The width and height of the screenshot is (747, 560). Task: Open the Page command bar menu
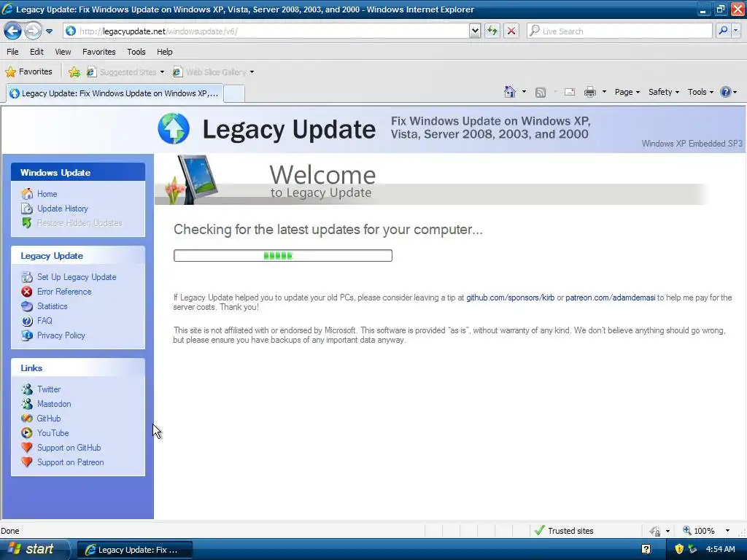pyautogui.click(x=627, y=92)
